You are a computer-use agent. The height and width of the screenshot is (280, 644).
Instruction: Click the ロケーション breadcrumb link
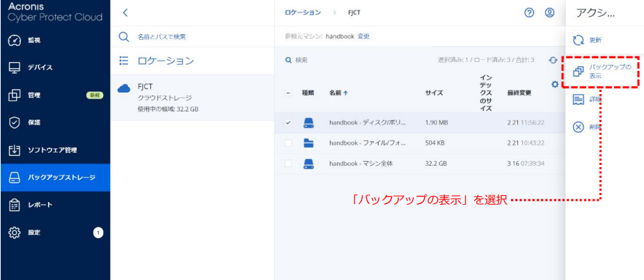tap(303, 13)
